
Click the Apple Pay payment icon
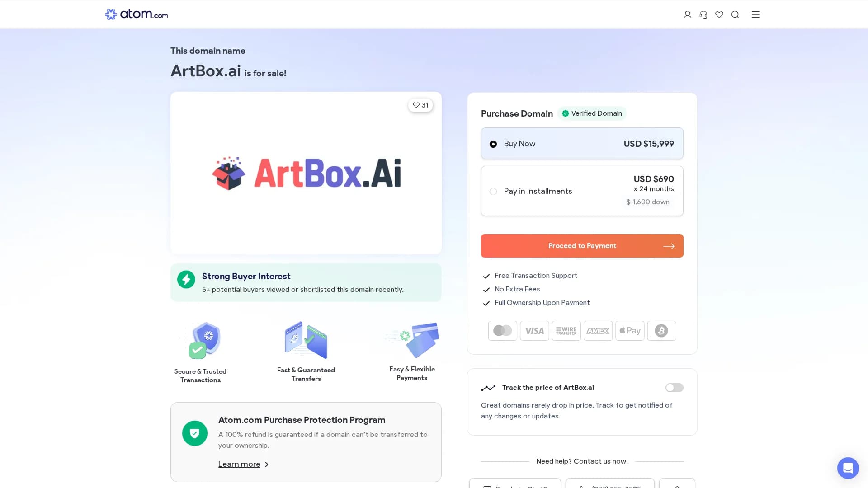click(630, 331)
